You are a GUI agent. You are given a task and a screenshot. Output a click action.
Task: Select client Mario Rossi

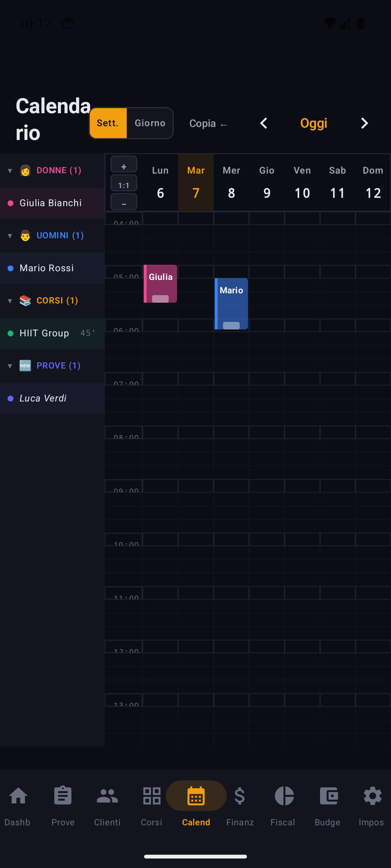click(52, 268)
